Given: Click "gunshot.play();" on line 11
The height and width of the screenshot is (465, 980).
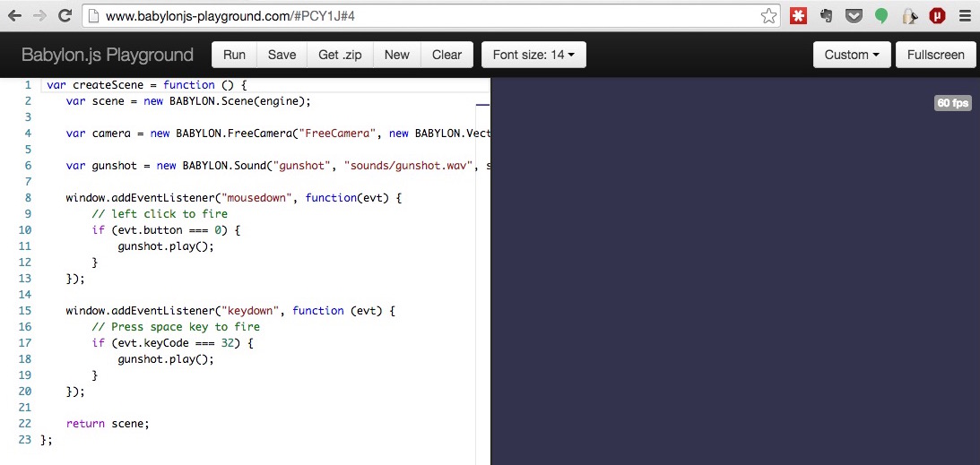Looking at the screenshot, I should pos(166,246).
